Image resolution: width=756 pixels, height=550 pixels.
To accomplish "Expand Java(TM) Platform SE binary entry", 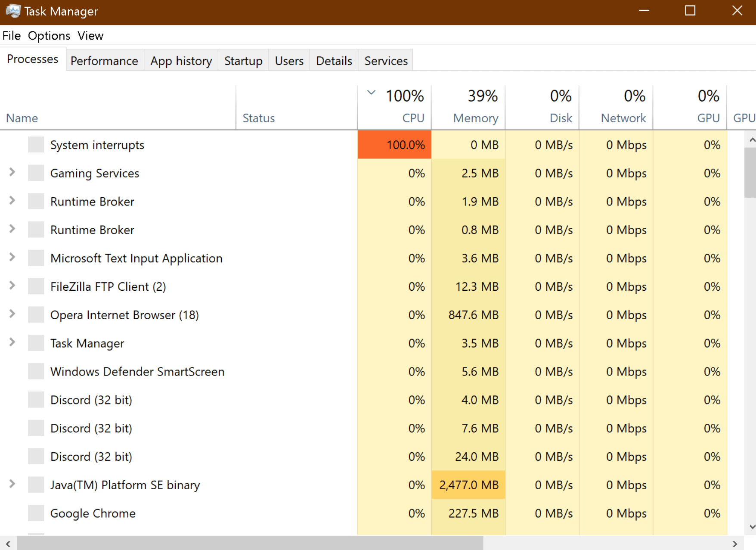I will tap(12, 484).
